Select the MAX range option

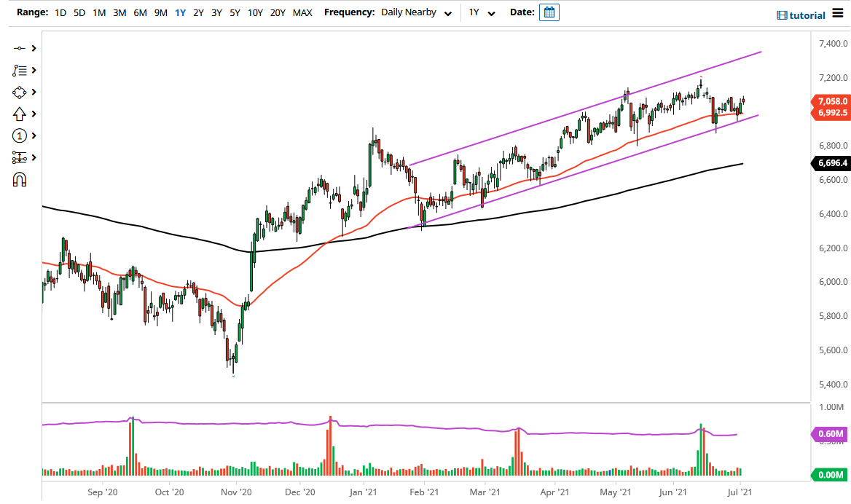pos(302,12)
